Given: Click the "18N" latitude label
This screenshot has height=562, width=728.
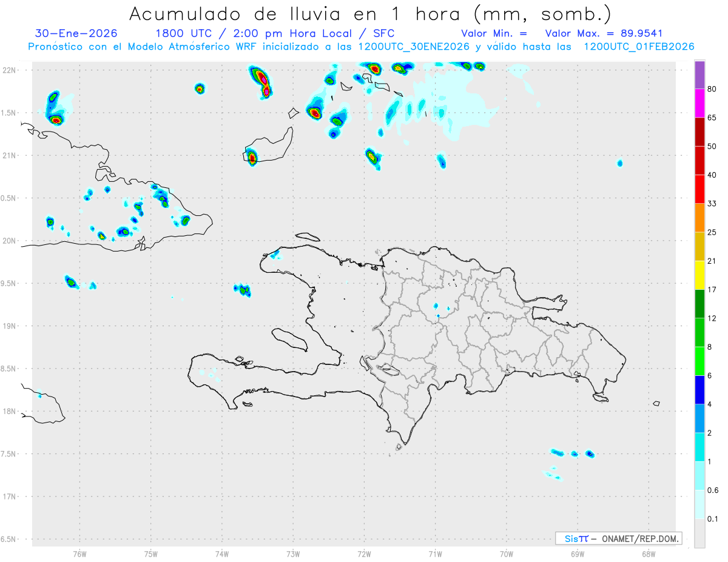Looking at the screenshot, I should (10, 412).
